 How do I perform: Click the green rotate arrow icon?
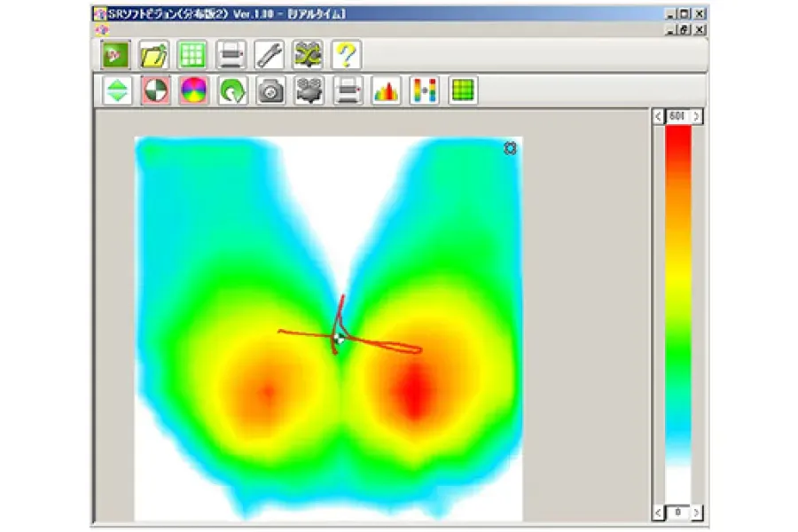232,90
